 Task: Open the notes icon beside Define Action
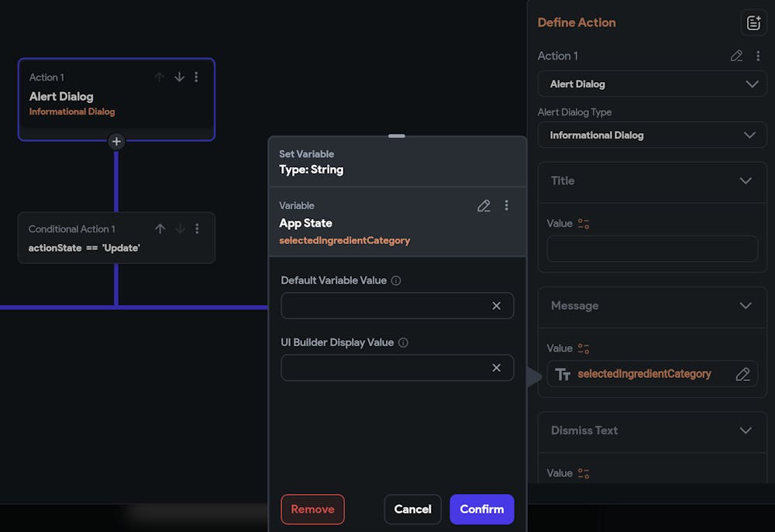pos(753,22)
